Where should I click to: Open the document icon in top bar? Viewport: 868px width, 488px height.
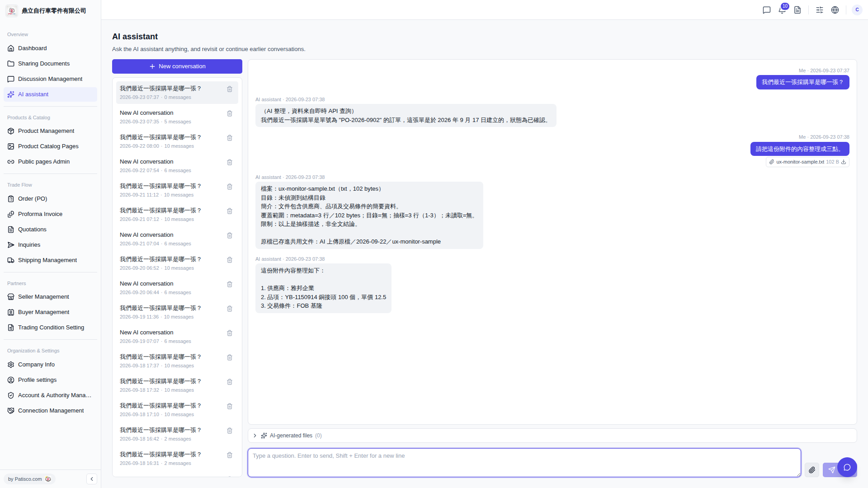click(x=797, y=10)
